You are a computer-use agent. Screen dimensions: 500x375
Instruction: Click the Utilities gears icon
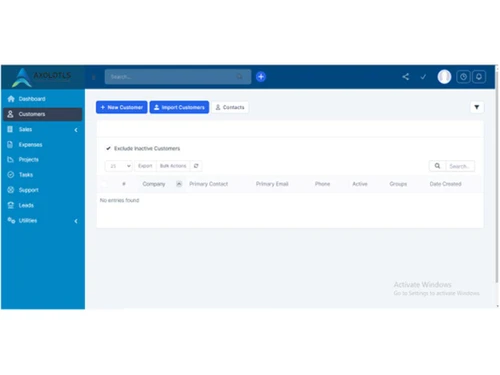11,220
